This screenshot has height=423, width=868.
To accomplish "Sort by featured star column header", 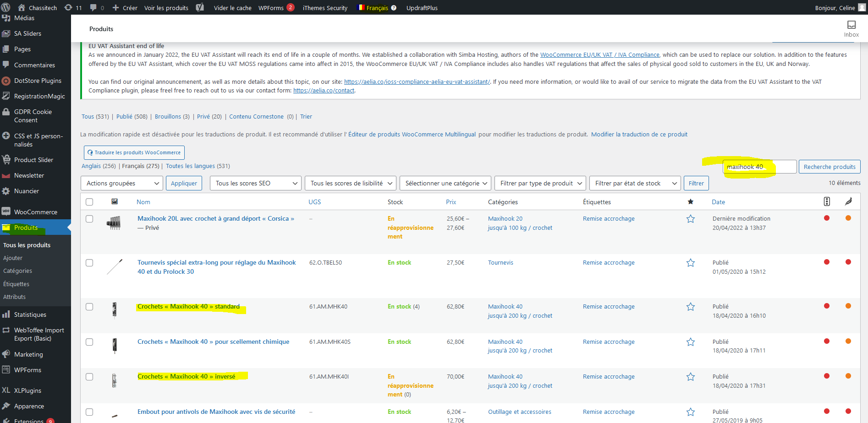I will point(691,202).
